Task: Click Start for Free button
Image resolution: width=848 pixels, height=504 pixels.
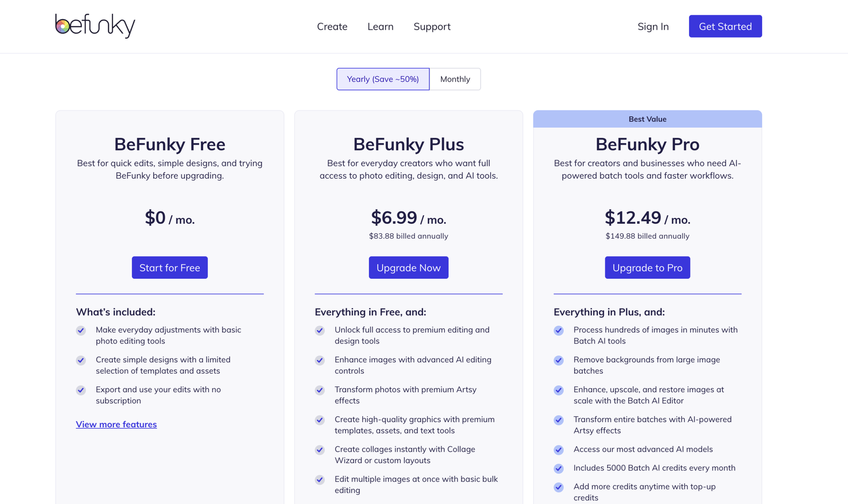Action: [x=170, y=268]
